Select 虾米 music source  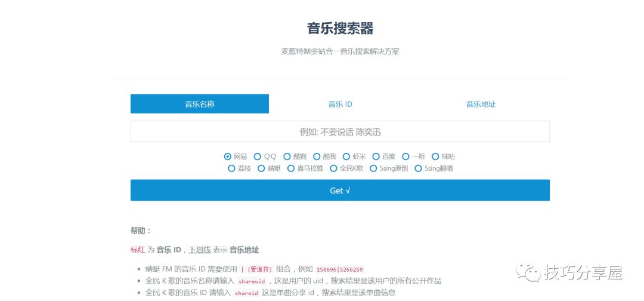[x=346, y=156]
